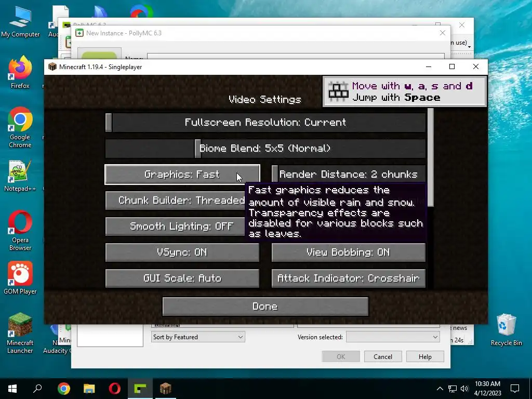The image size is (532, 399).
Task: Toggle Graphics: Fast setting
Action: (x=182, y=175)
